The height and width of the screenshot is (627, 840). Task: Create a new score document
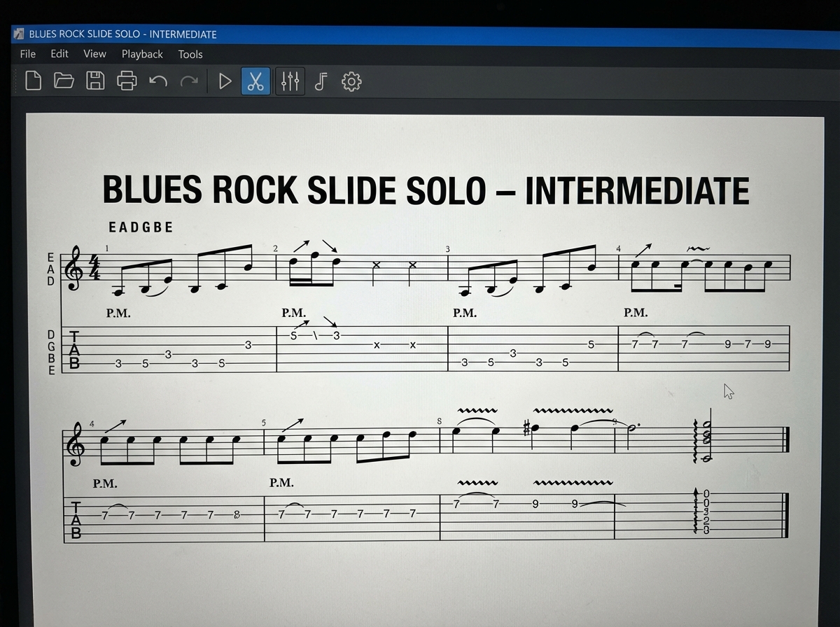pos(32,81)
